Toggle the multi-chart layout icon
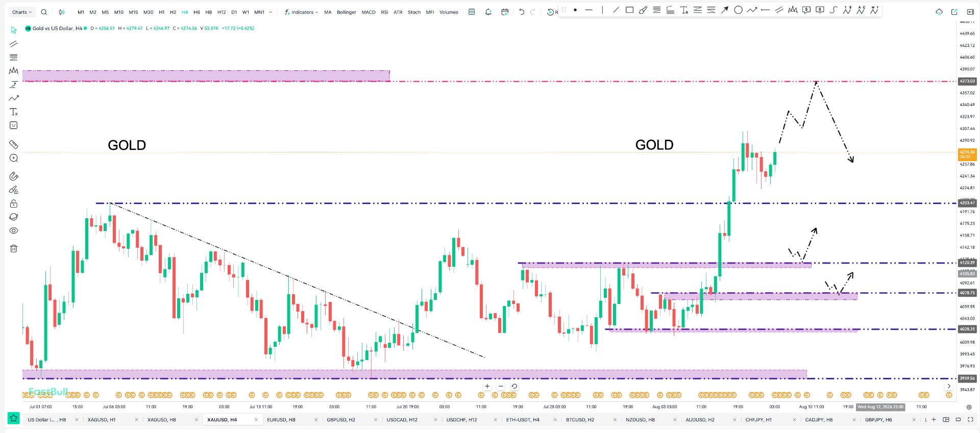The height and width of the screenshot is (433, 980). pos(946,420)
